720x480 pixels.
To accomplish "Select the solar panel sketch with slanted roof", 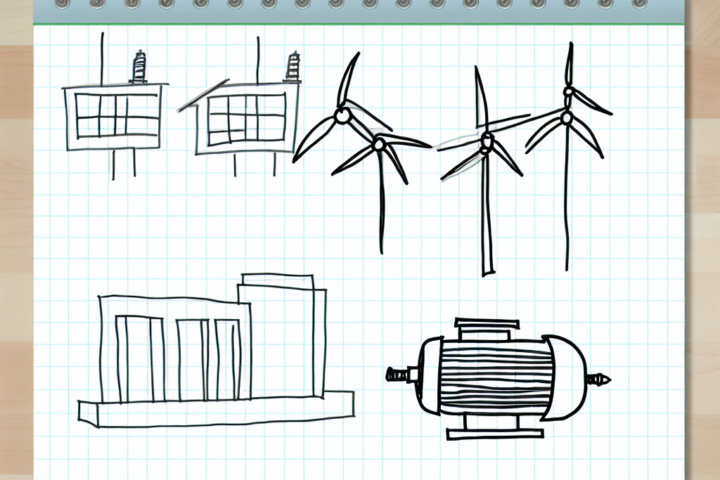I will coord(240,107).
